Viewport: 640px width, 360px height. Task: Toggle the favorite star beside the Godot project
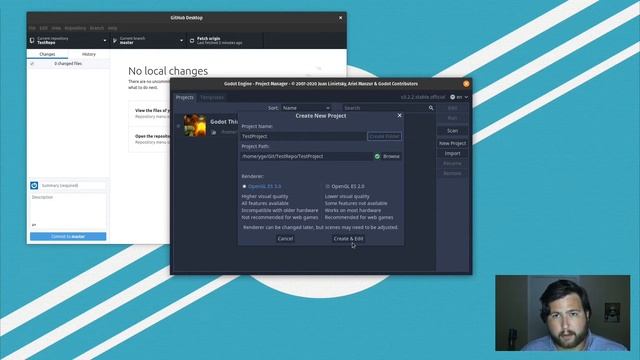178,126
